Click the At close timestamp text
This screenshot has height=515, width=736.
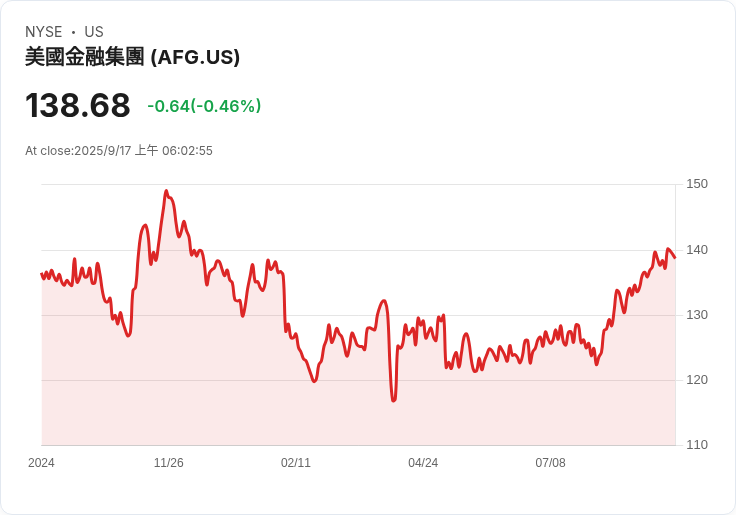119,151
